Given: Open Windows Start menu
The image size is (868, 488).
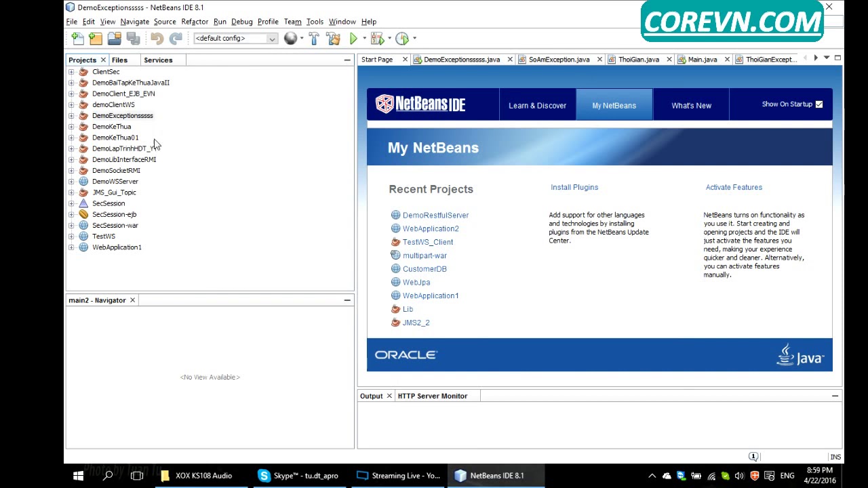Looking at the screenshot, I should click(x=78, y=476).
